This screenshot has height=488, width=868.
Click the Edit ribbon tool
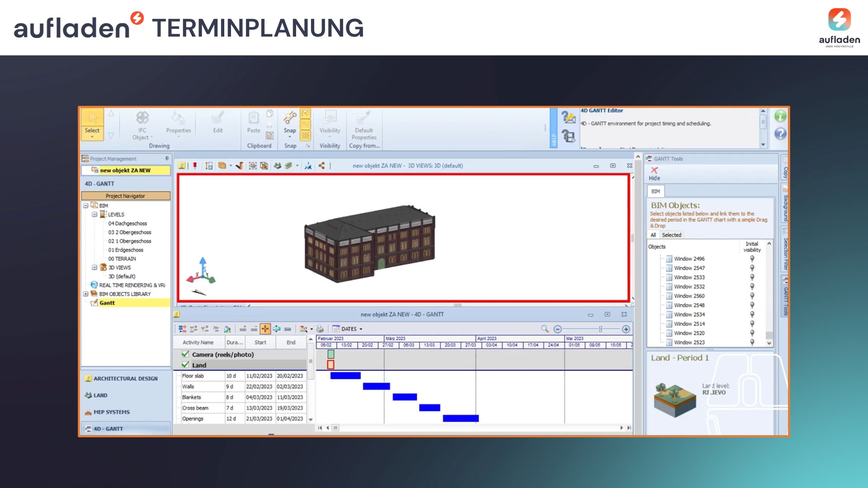(x=218, y=123)
